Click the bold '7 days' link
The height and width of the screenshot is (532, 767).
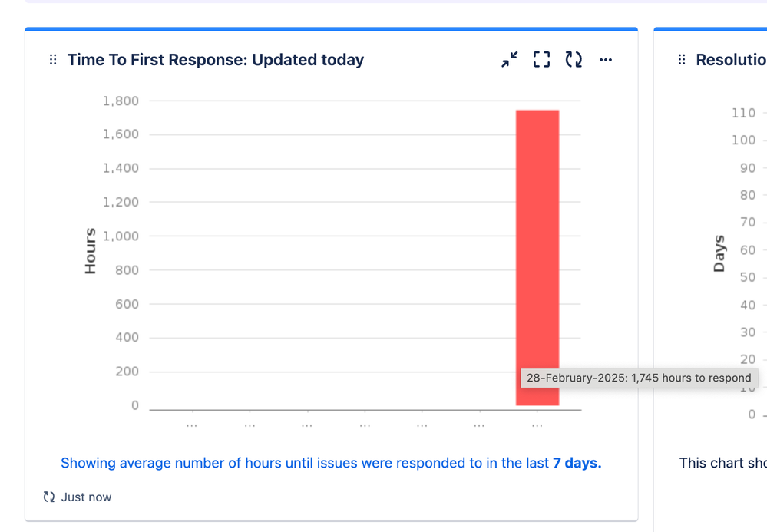click(x=577, y=463)
